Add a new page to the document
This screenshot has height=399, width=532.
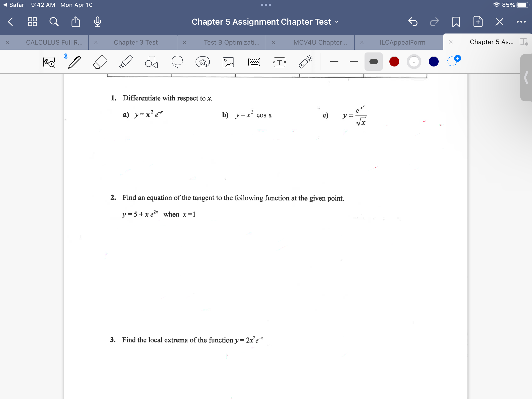tap(478, 22)
